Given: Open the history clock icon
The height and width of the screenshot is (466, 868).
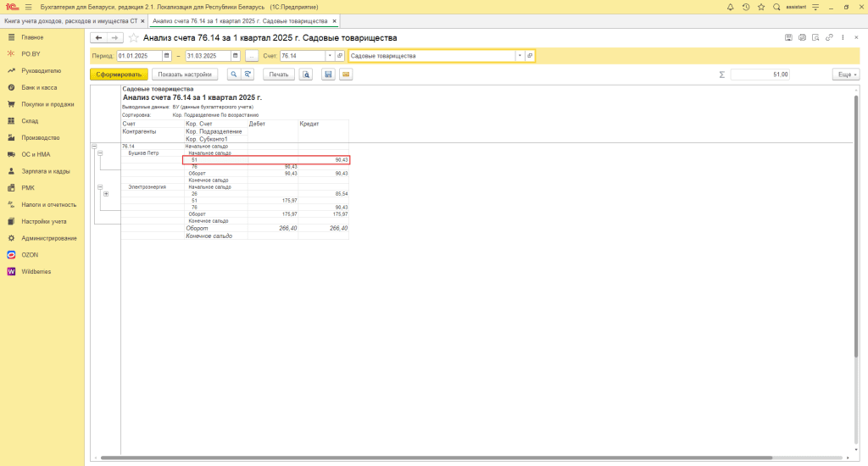Looking at the screenshot, I should pos(746,7).
